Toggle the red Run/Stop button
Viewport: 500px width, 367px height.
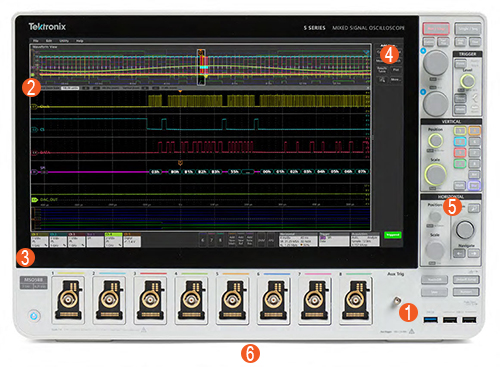point(436,29)
